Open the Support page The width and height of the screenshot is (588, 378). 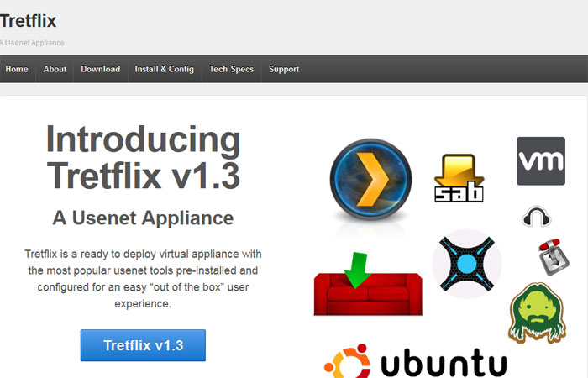(x=284, y=69)
